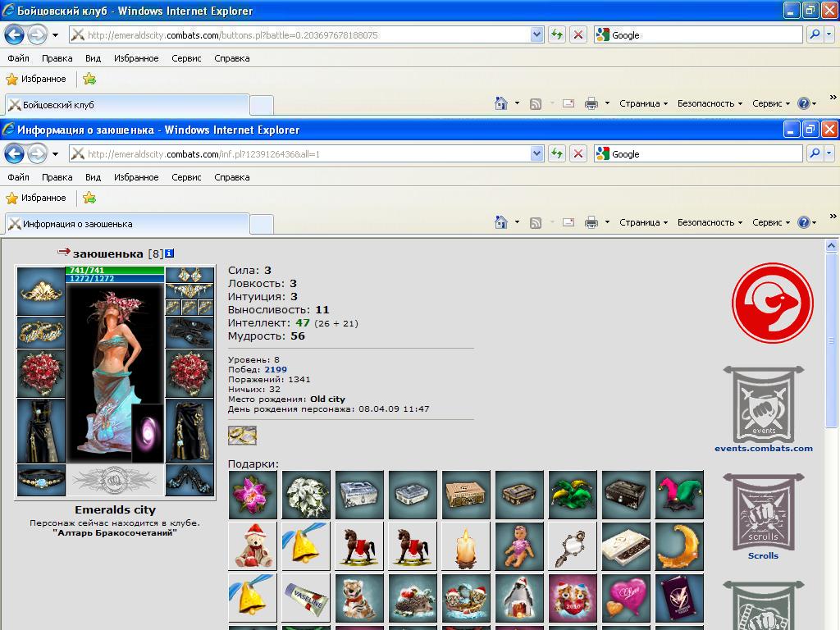Click the red private message arrow before заюшенька
This screenshot has height=630, width=840.
click(x=64, y=252)
